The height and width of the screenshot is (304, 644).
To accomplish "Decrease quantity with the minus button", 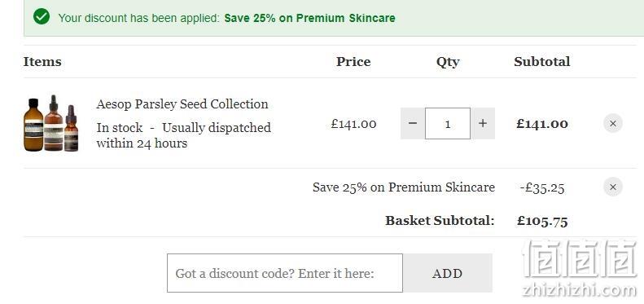I will click(413, 123).
